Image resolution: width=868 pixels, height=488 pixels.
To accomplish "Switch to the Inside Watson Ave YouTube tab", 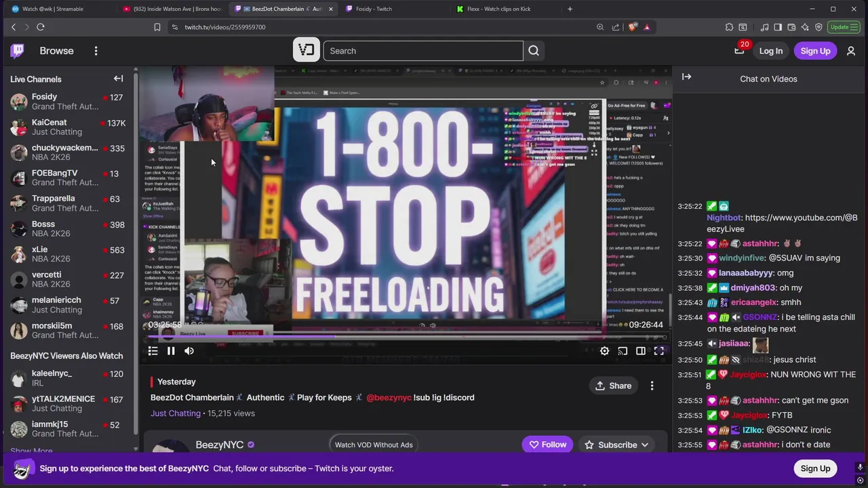I will pyautogui.click(x=173, y=9).
